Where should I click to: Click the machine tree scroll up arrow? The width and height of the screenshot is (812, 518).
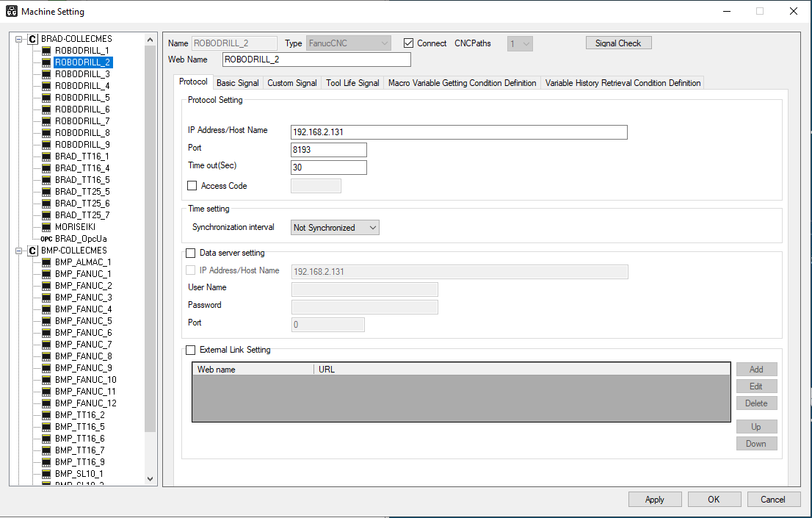(151, 40)
